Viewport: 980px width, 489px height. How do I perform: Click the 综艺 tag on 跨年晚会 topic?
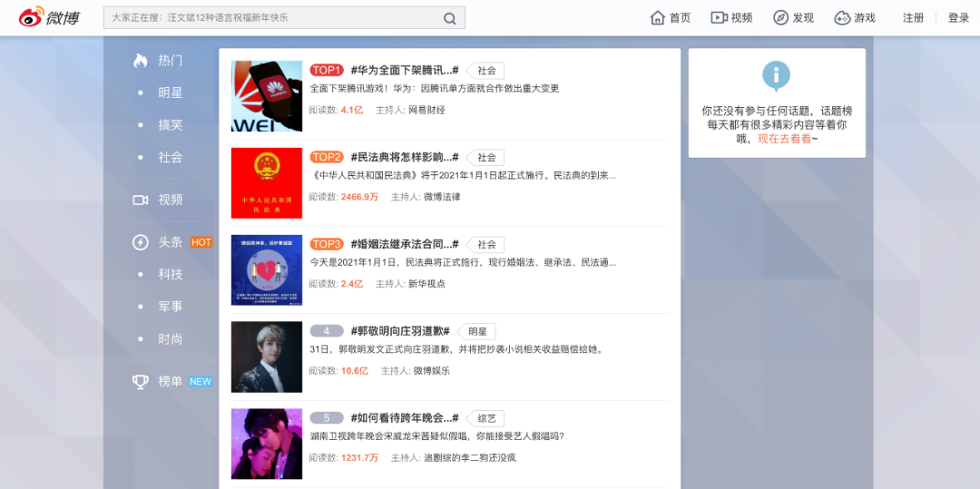click(485, 418)
